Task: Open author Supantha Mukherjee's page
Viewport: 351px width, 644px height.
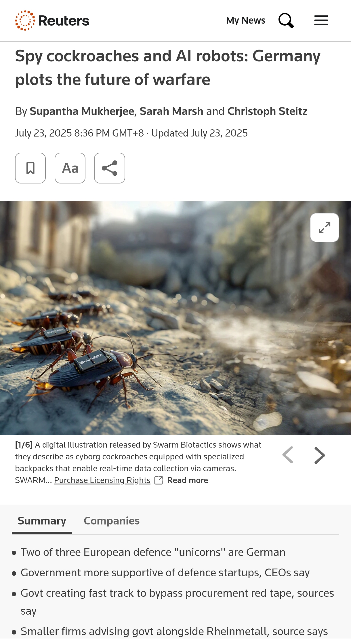Action: pyautogui.click(x=82, y=111)
